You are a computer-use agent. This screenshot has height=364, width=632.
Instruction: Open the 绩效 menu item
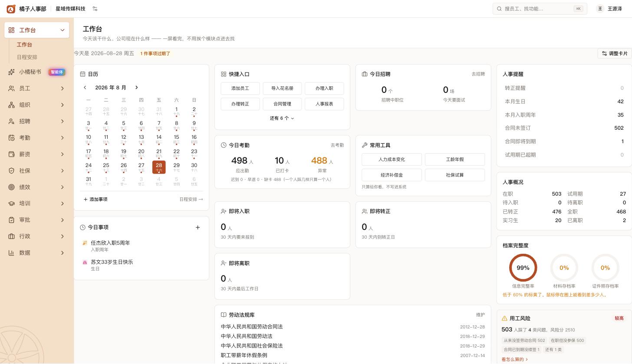37,187
